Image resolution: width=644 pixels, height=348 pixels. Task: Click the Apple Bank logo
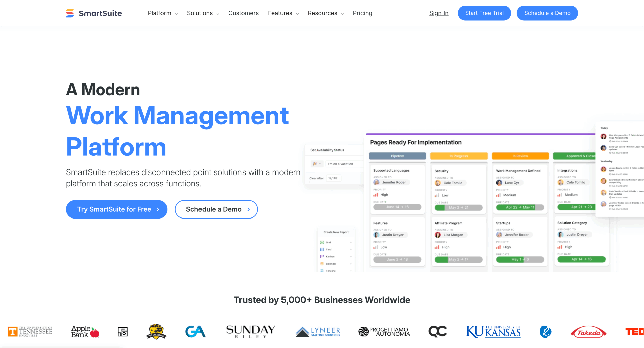pos(85,331)
